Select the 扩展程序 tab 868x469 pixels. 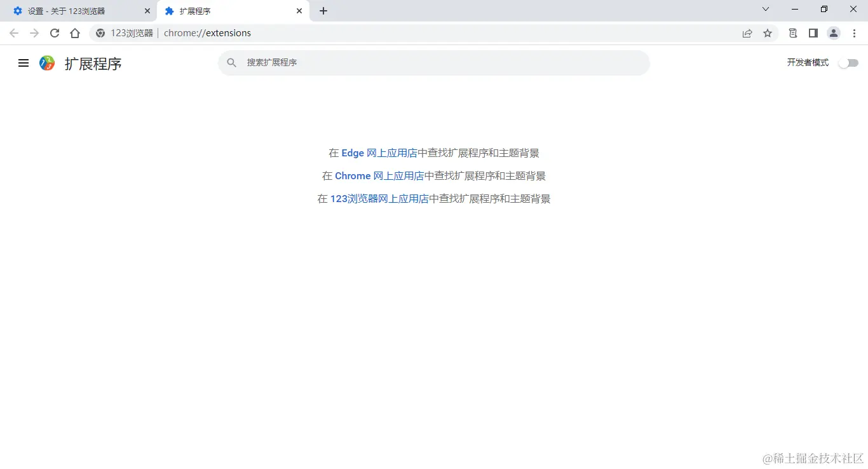[x=233, y=11]
